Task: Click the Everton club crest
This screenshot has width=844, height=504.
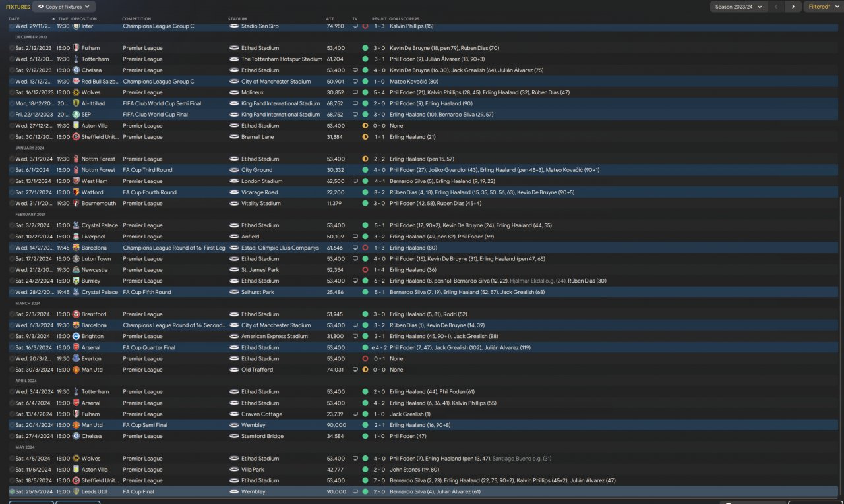Action: click(76, 359)
